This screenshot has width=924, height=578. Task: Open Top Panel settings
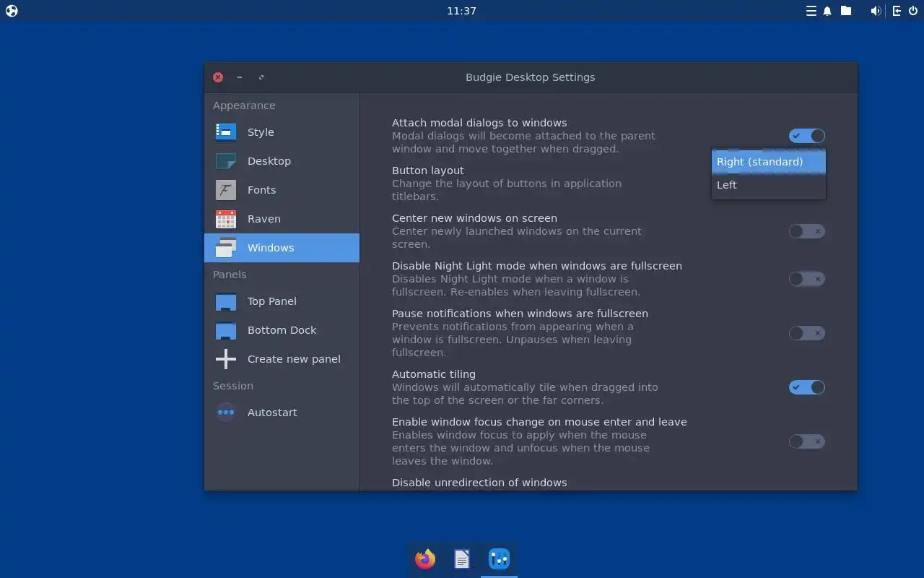[282, 301]
